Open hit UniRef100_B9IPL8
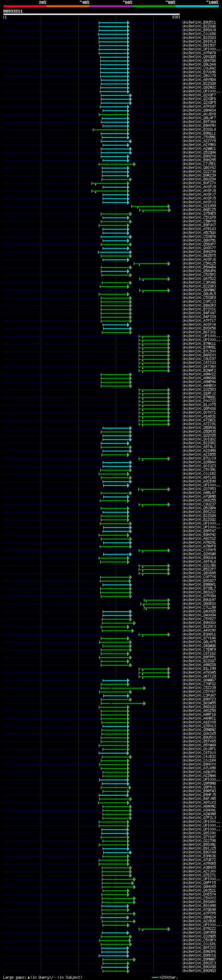 coord(199,41)
